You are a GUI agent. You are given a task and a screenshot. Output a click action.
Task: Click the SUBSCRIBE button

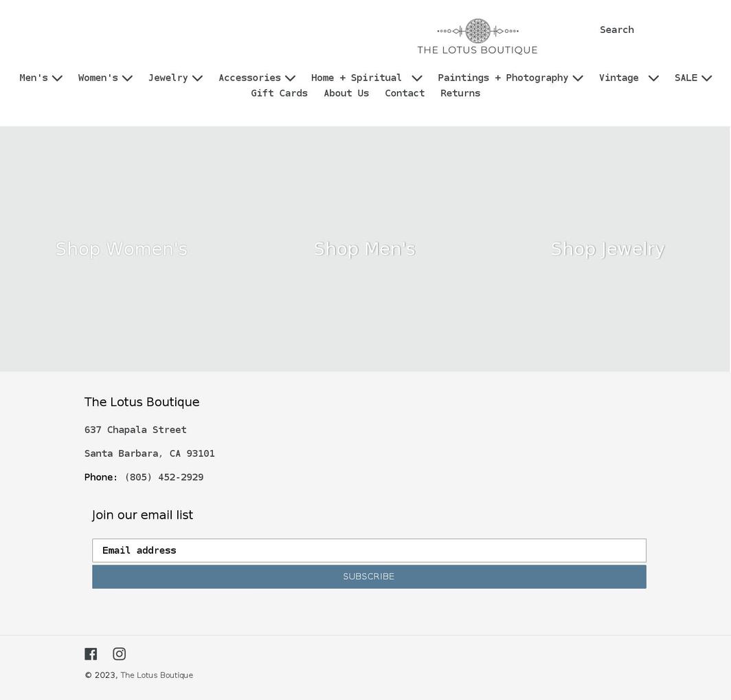[369, 577]
